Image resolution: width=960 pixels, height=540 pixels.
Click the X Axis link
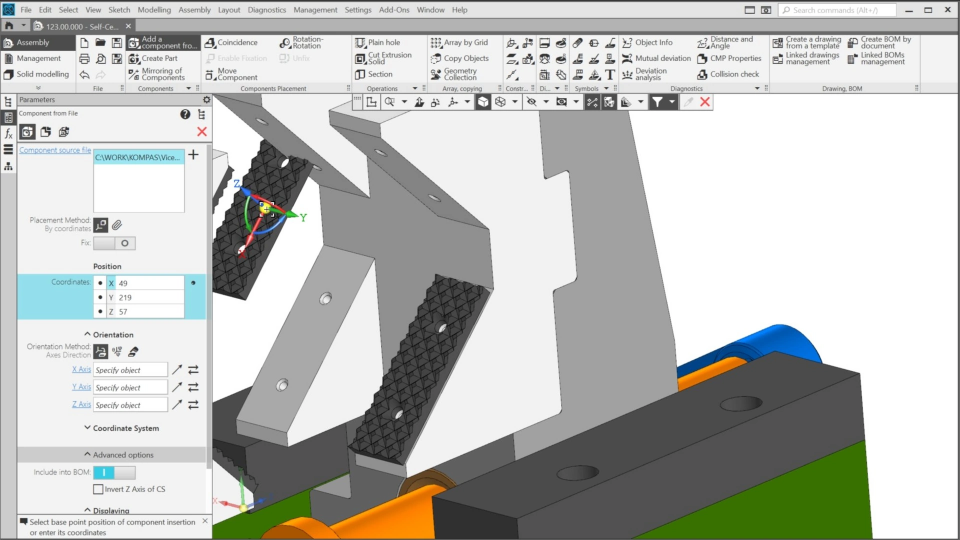(81, 370)
